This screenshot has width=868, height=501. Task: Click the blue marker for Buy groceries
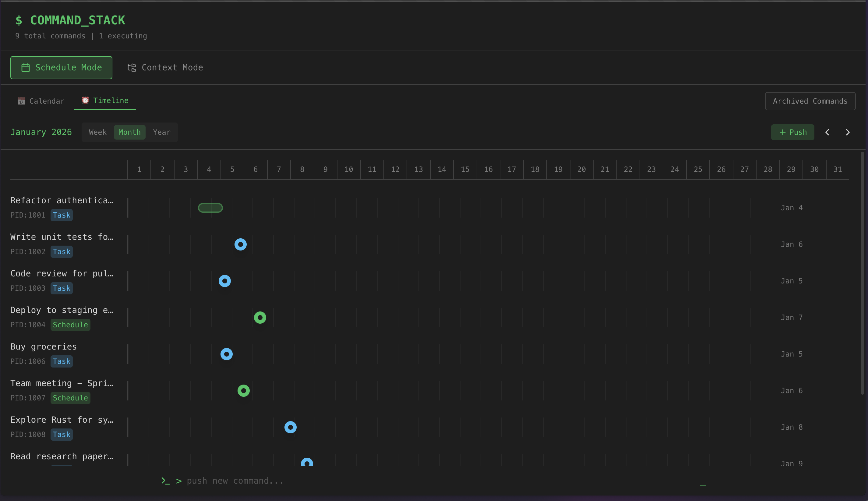(226, 354)
